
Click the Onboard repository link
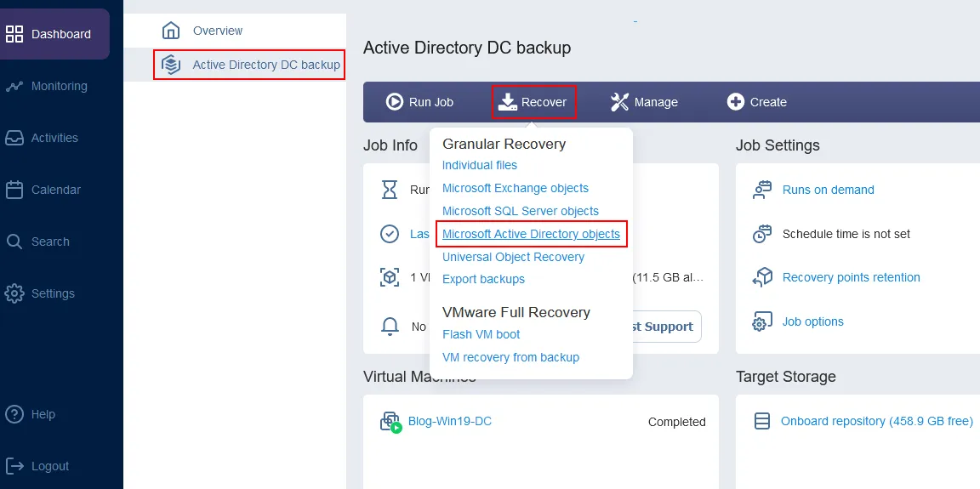click(876, 421)
